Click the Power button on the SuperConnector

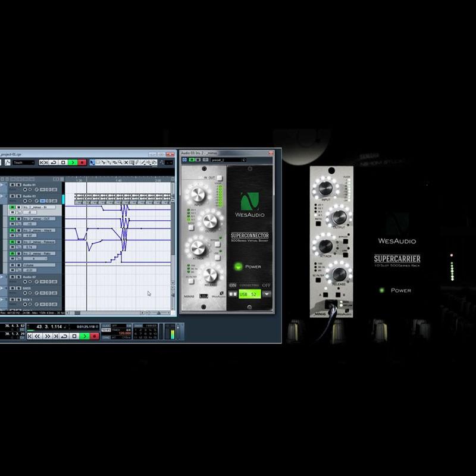point(238,267)
